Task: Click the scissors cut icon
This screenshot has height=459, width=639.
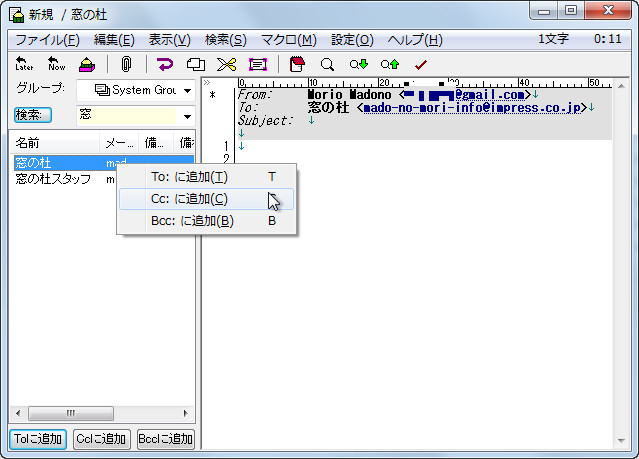Action: (x=227, y=64)
